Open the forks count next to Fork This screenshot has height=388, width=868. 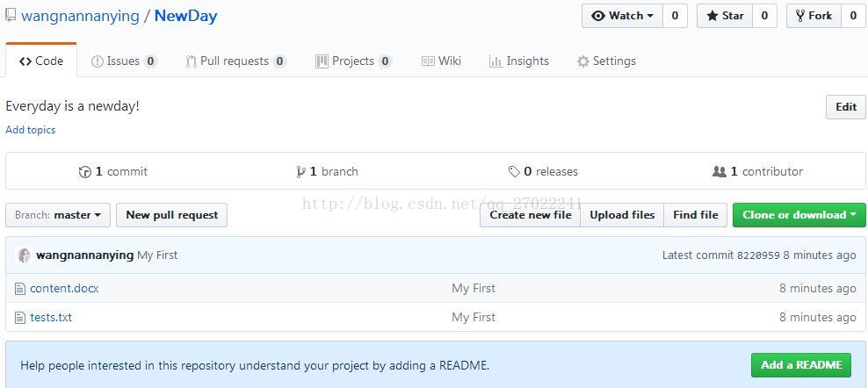854,16
